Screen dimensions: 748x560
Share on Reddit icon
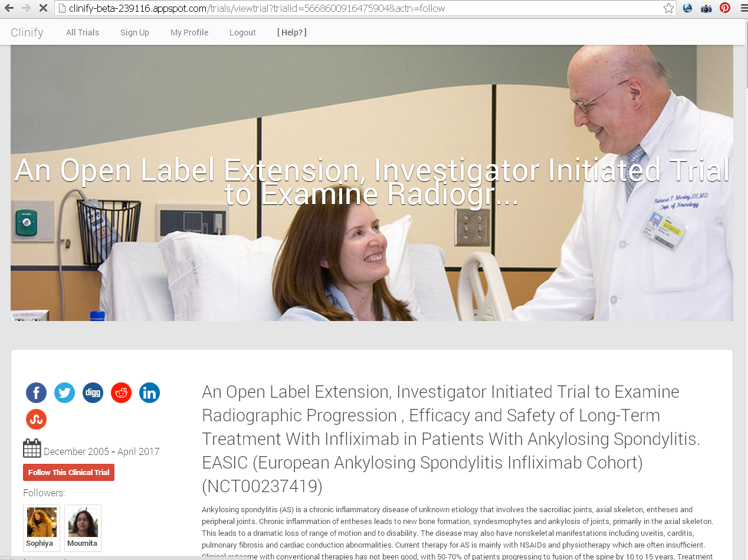(121, 392)
